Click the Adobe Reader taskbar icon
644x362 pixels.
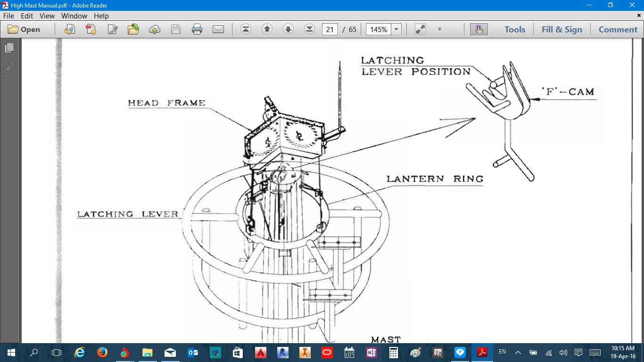(482, 353)
